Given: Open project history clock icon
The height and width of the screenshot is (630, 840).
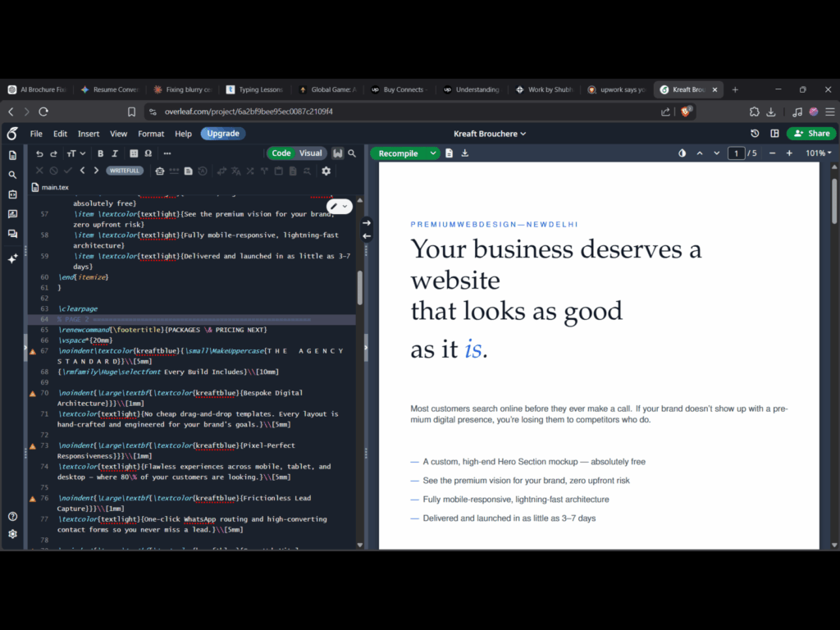Looking at the screenshot, I should click(755, 134).
